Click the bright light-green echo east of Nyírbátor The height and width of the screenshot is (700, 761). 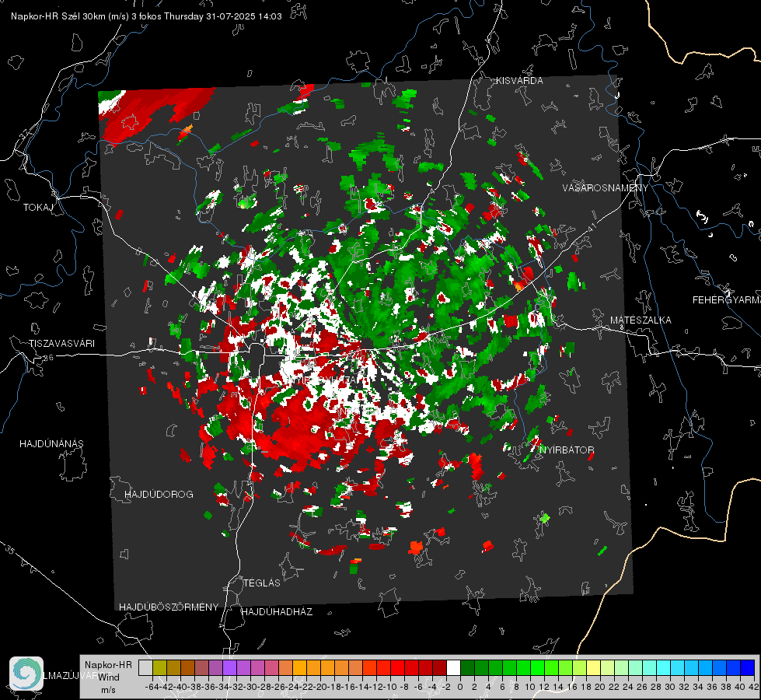[545, 518]
